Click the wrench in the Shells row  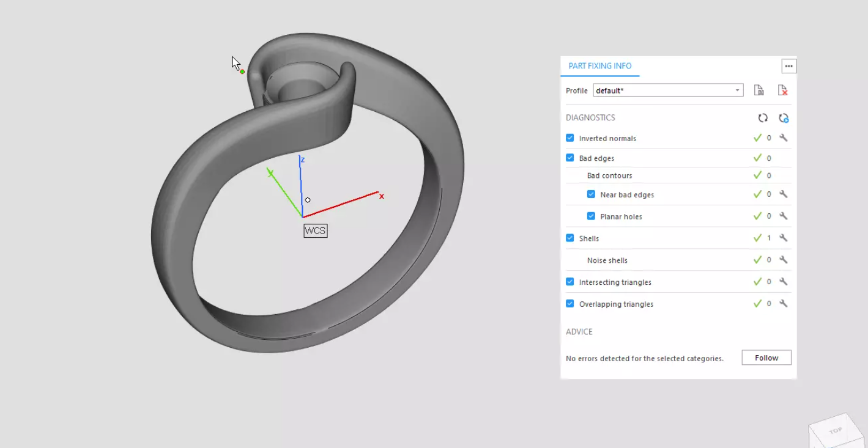tap(783, 238)
